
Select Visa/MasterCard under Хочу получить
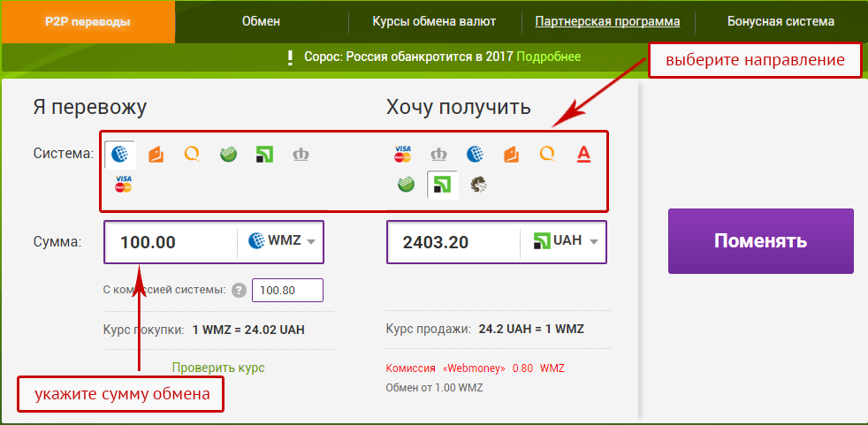click(x=402, y=155)
